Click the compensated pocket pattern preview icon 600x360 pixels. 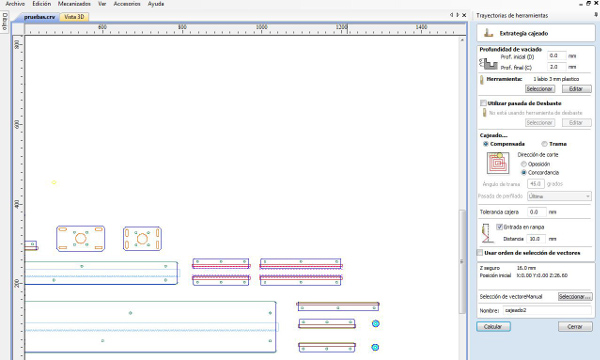(x=497, y=163)
